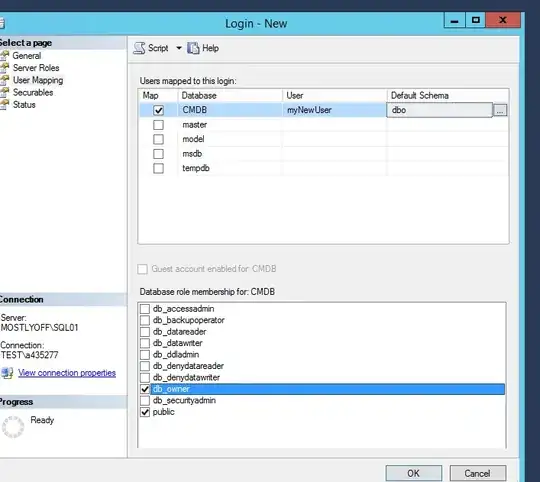Viewport: 540px width, 482px height.
Task: Click the User Mapping page icon
Action: (4, 80)
